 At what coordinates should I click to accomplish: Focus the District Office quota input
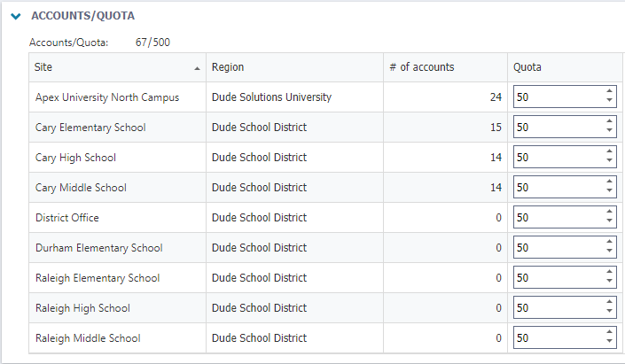[556, 218]
